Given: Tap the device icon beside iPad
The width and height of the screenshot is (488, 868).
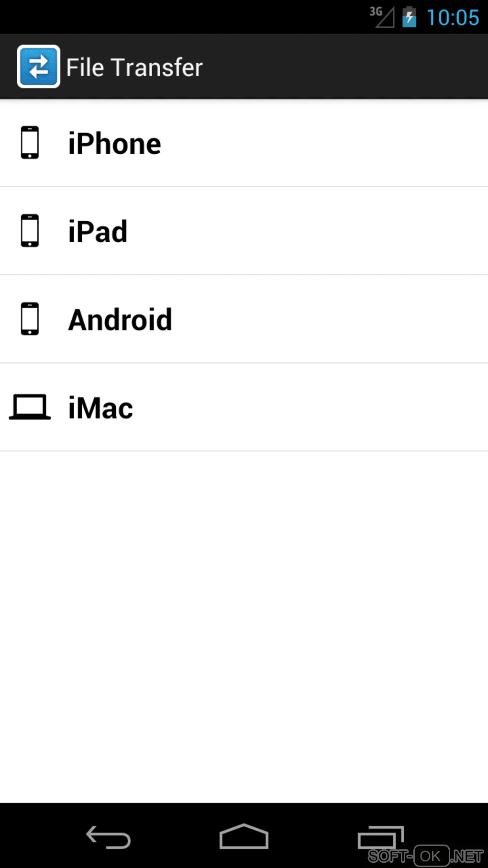Looking at the screenshot, I should click(30, 231).
